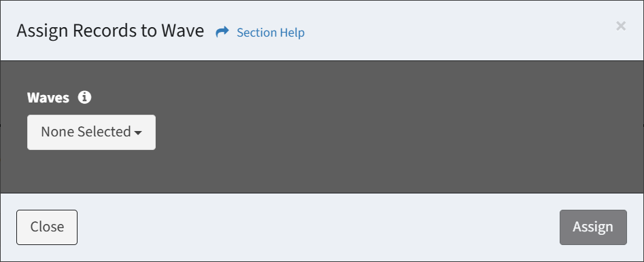Cancel by clicking the Close button
The image size is (644, 262).
47,227
